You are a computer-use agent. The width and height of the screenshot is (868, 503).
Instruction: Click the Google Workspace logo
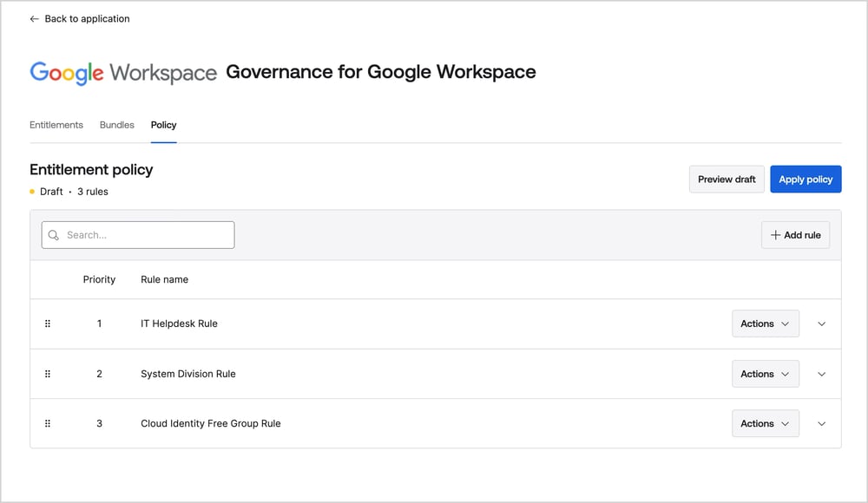tap(123, 73)
